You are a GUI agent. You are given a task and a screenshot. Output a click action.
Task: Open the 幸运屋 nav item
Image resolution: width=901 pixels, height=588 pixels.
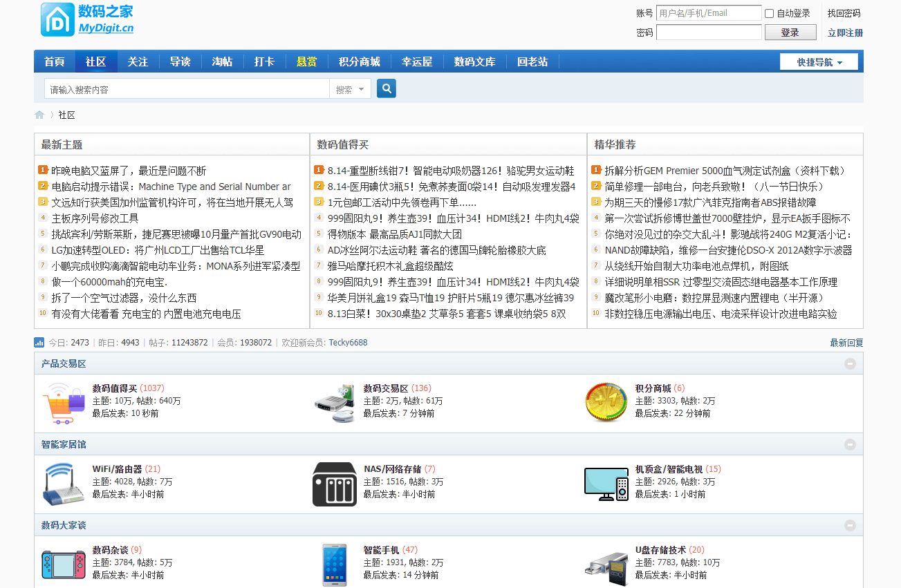(x=417, y=61)
